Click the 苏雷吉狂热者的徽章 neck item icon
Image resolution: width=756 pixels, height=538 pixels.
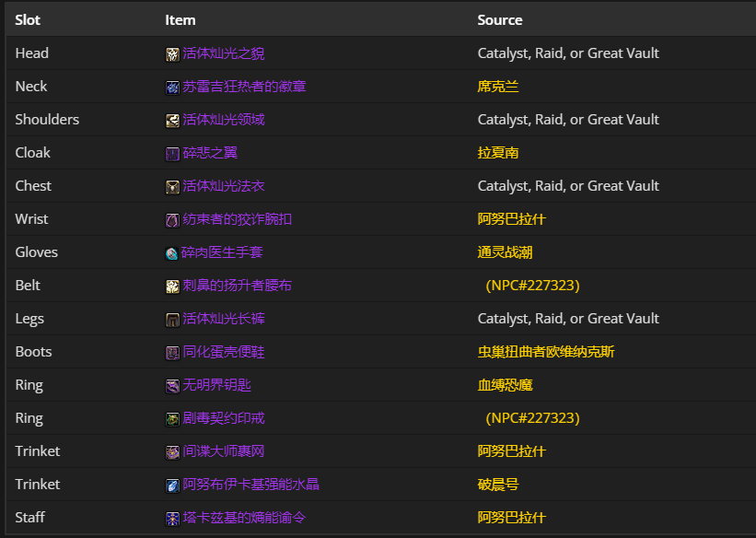point(172,87)
